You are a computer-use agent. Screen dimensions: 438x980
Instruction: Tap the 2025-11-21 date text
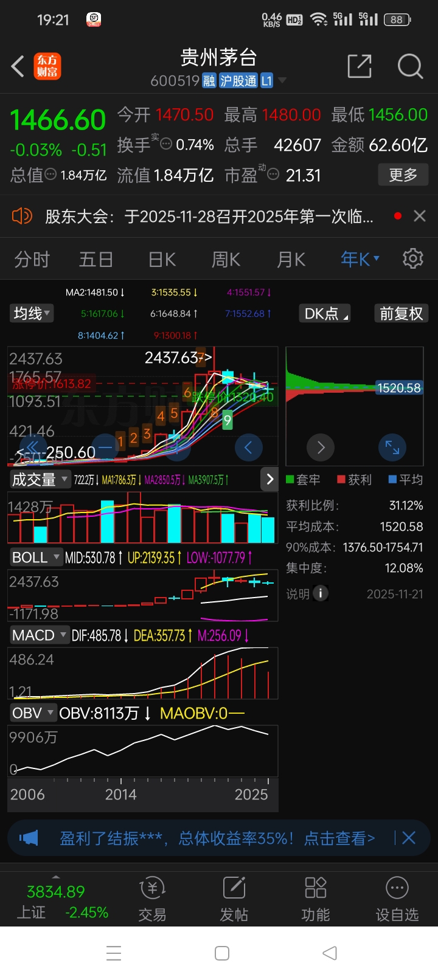point(395,594)
